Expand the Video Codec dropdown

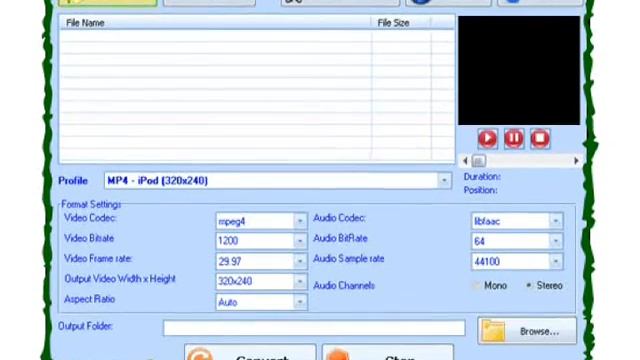[x=300, y=221]
